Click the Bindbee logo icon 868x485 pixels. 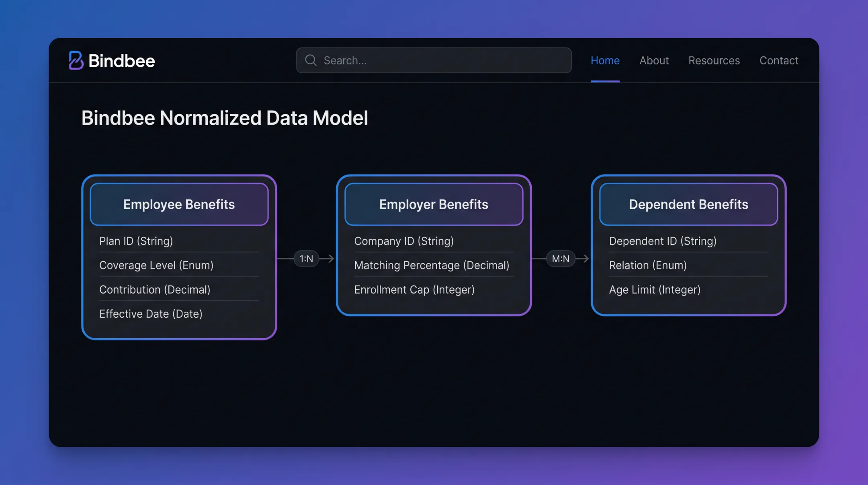(x=76, y=60)
